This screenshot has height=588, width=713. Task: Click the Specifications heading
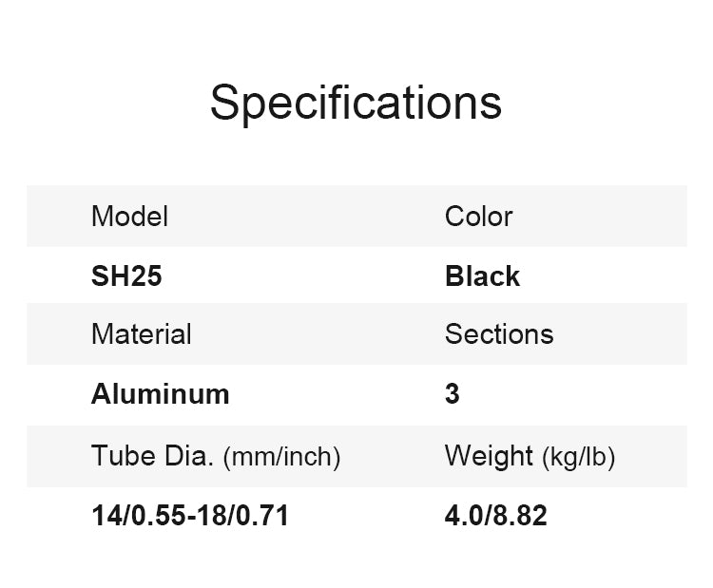(356, 102)
